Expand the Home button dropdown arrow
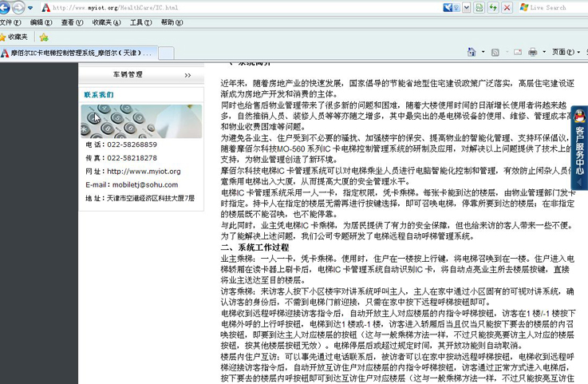 (483, 52)
